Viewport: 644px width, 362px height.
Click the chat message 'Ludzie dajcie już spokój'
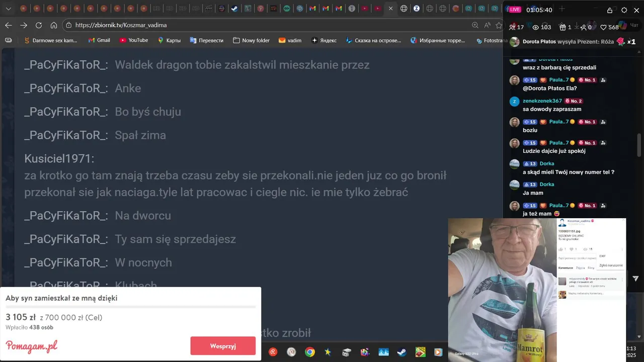tap(554, 151)
